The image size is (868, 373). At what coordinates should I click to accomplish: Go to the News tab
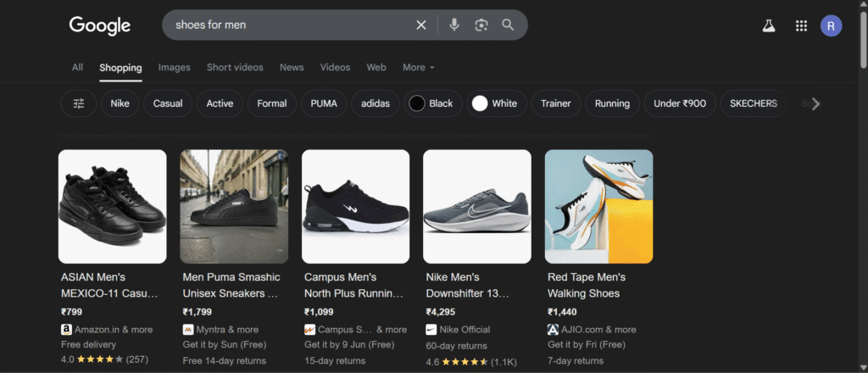(x=292, y=68)
